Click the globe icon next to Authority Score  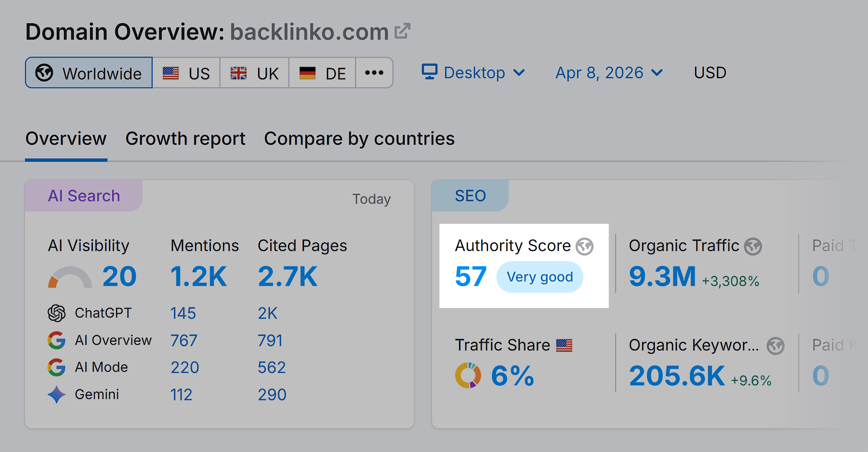[584, 246]
